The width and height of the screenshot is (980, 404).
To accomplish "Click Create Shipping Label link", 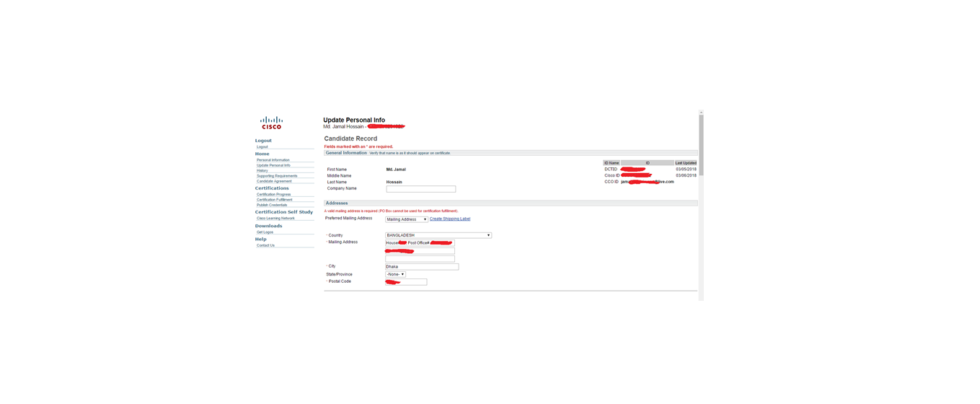I will pos(450,219).
